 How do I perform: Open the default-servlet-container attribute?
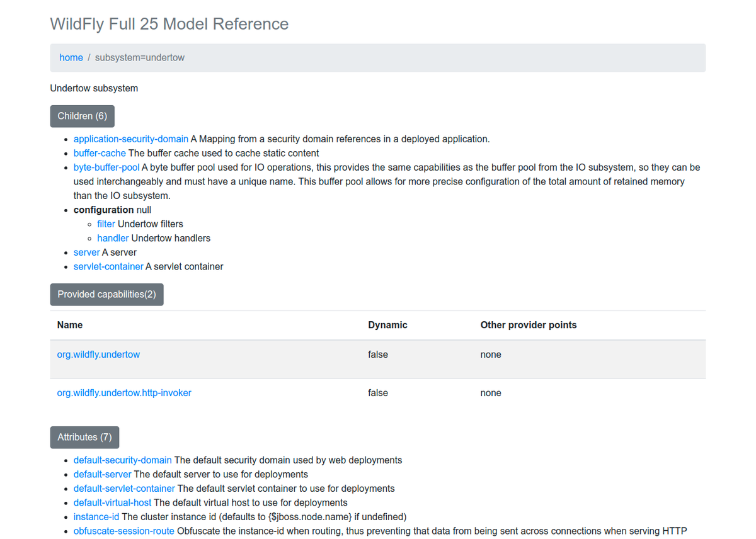click(x=123, y=488)
